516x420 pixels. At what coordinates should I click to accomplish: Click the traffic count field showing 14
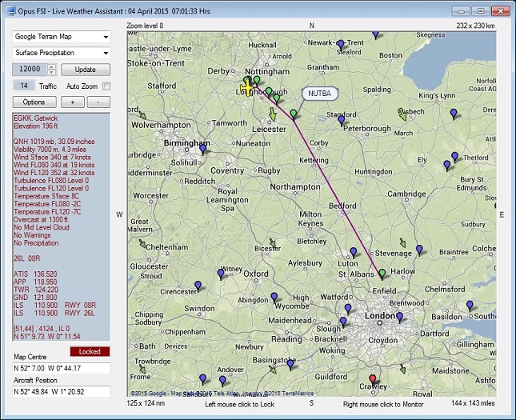24,86
